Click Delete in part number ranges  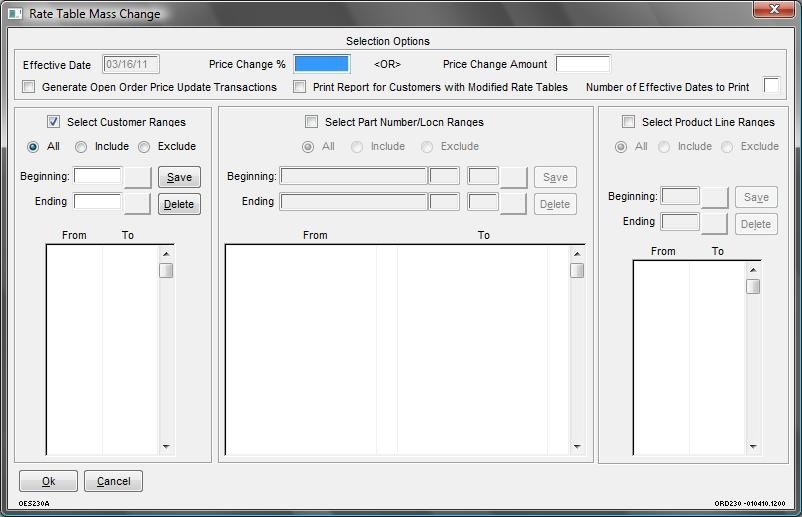555,204
